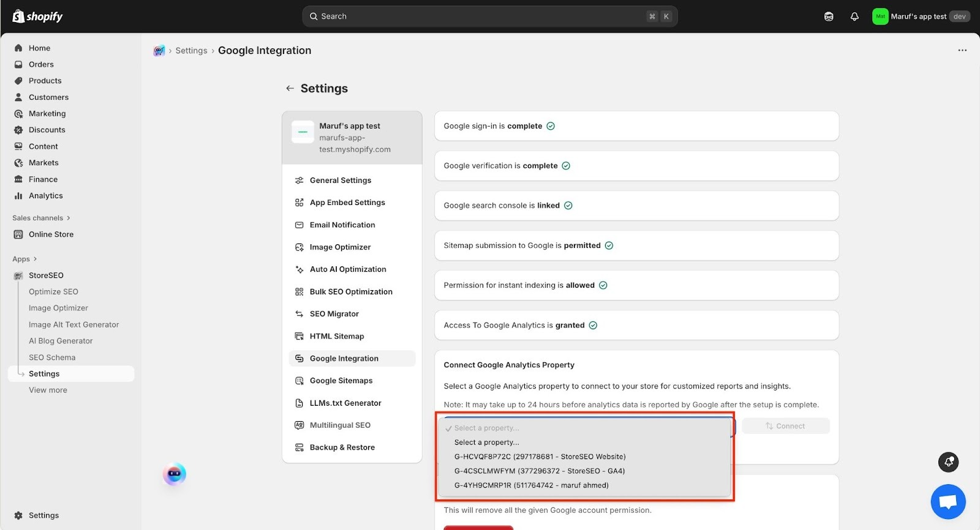Select G-4YH9CMRP1R maruf ahmed property
Screen dimensions: 980x530
coord(531,485)
